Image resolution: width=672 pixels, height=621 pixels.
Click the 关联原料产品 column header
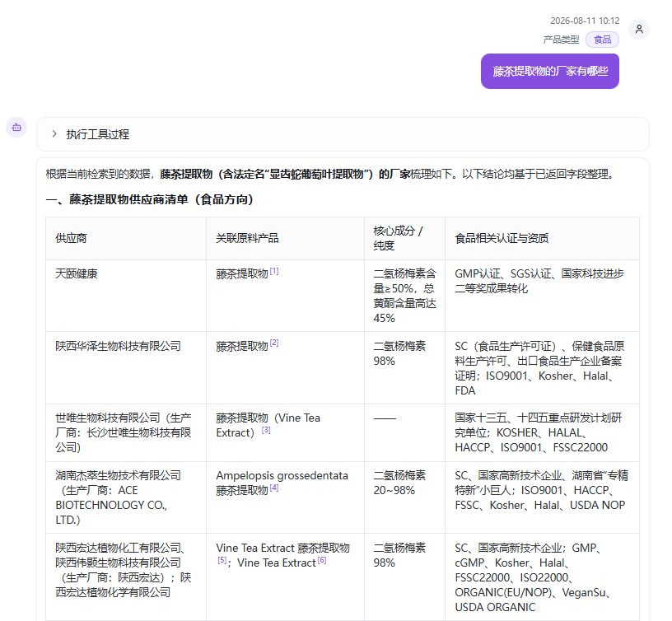(286, 238)
